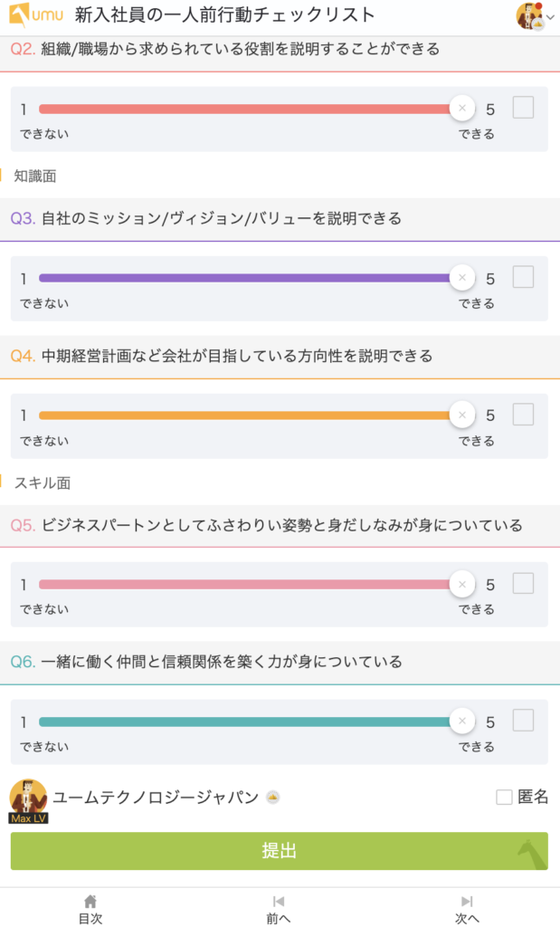Click badge icon beside ユームテクノロジージャパン
560x927 pixels.
(x=272, y=798)
